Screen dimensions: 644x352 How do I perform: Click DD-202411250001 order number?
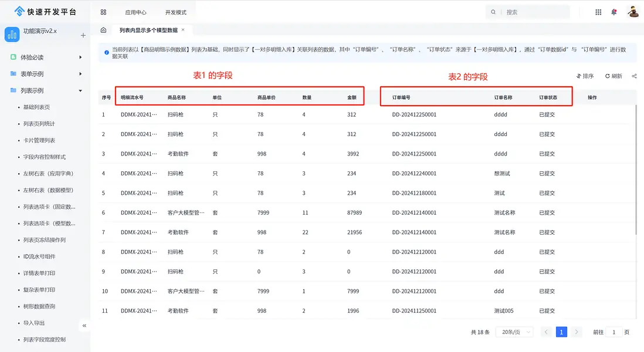point(414,310)
